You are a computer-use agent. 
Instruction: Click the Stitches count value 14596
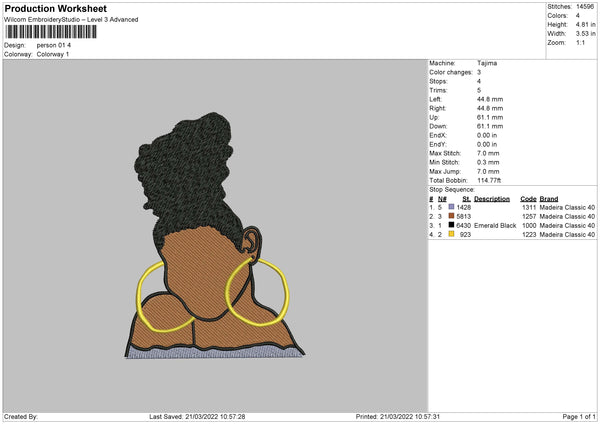click(585, 6)
